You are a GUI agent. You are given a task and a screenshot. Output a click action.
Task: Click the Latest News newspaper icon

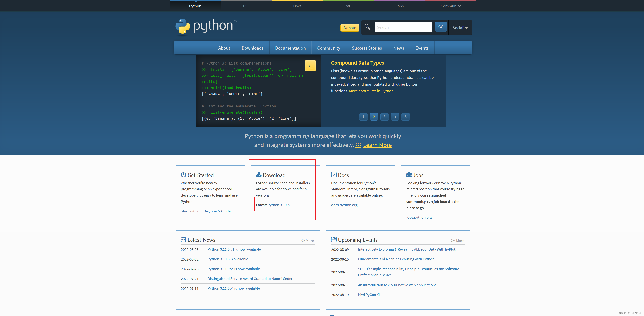(x=183, y=239)
